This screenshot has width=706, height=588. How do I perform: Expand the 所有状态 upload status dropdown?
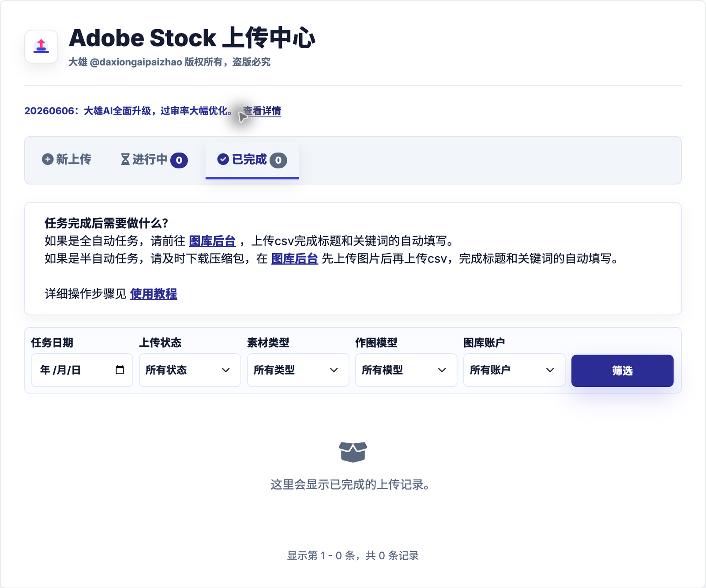[190, 370]
